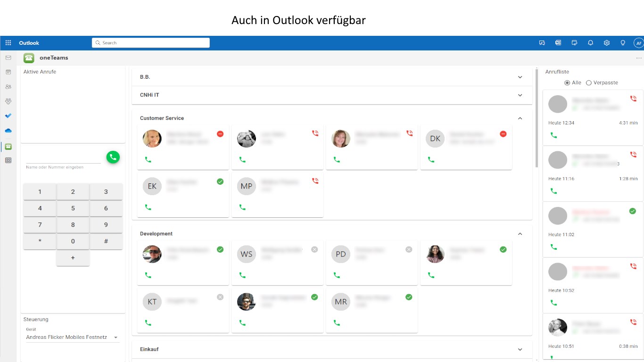
Task: Call back the Heute 12:34 entry
Action: (554, 135)
